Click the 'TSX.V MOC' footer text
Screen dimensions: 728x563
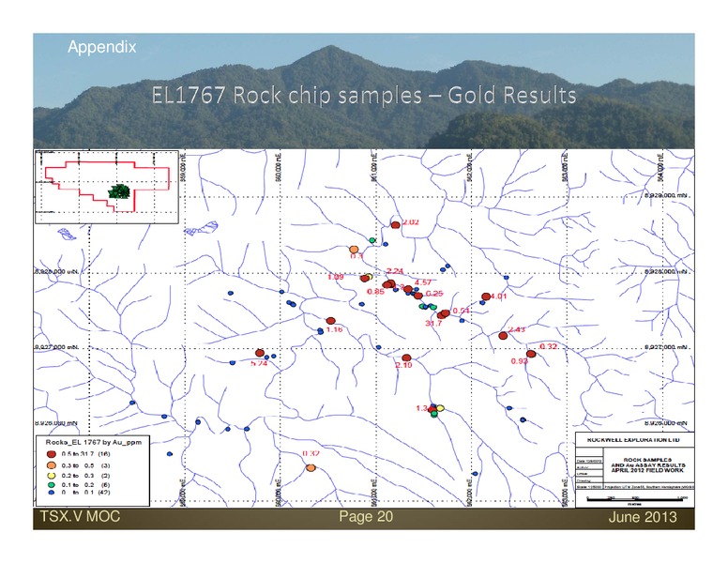[x=80, y=516]
